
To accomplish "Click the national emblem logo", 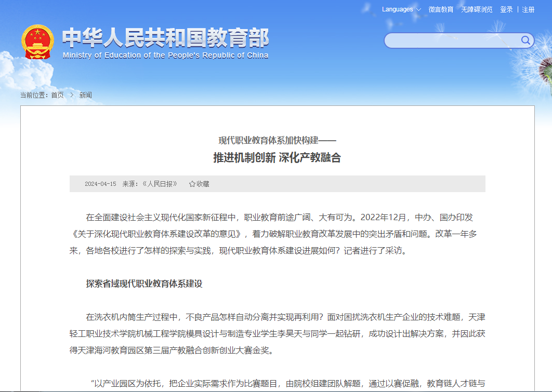I will pos(37,42).
